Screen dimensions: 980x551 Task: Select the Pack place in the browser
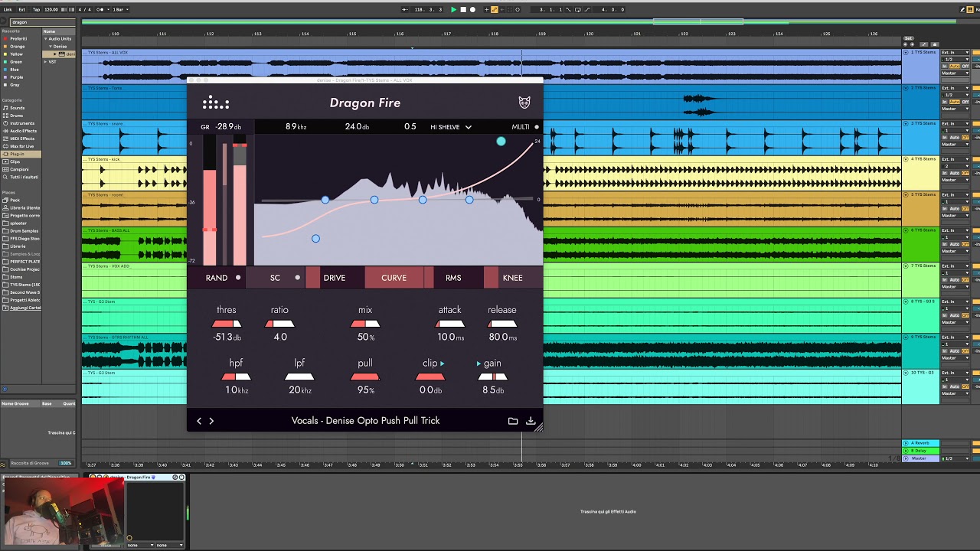coord(15,200)
